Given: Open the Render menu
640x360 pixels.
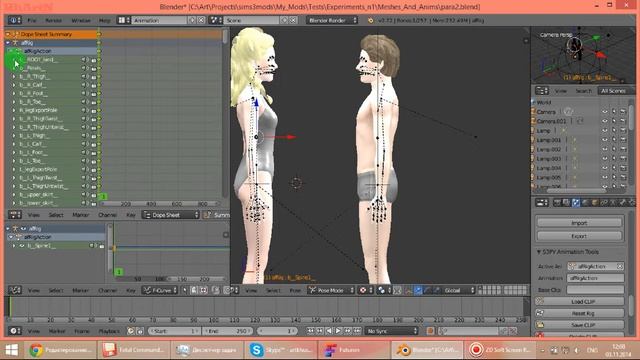Looking at the screenshot, I should pyautogui.click(x=53, y=20).
